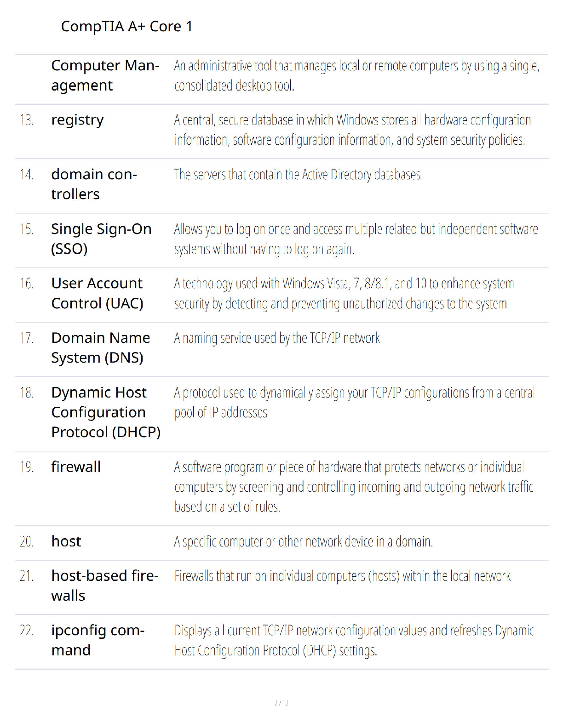Click the row number 20
Screen dimensions: 563x728
click(27, 541)
